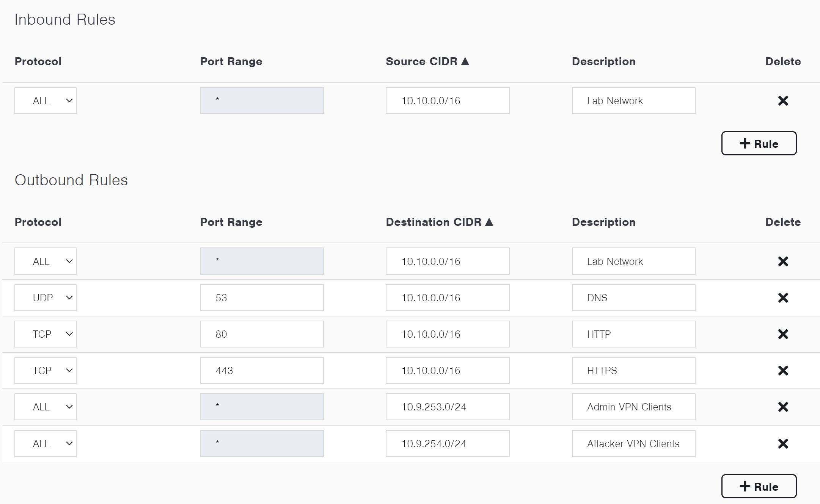
Task: Open protocol dropdown for inbound rule
Action: [x=46, y=101]
